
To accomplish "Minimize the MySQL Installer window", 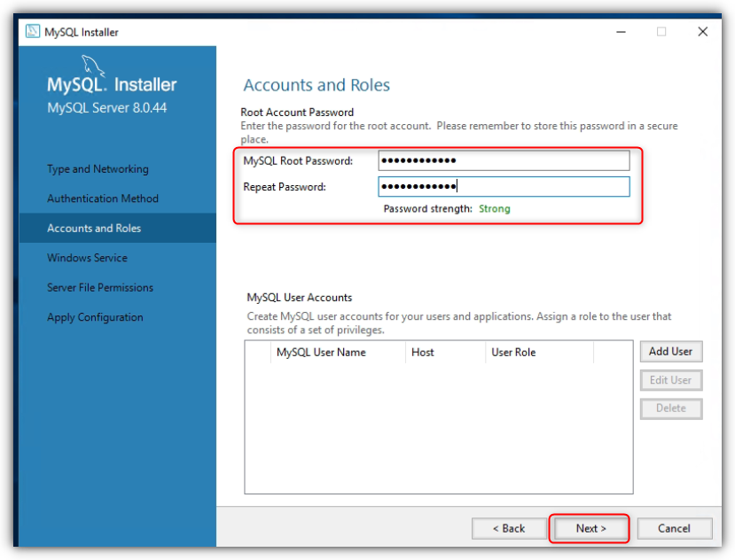I will tap(622, 32).
